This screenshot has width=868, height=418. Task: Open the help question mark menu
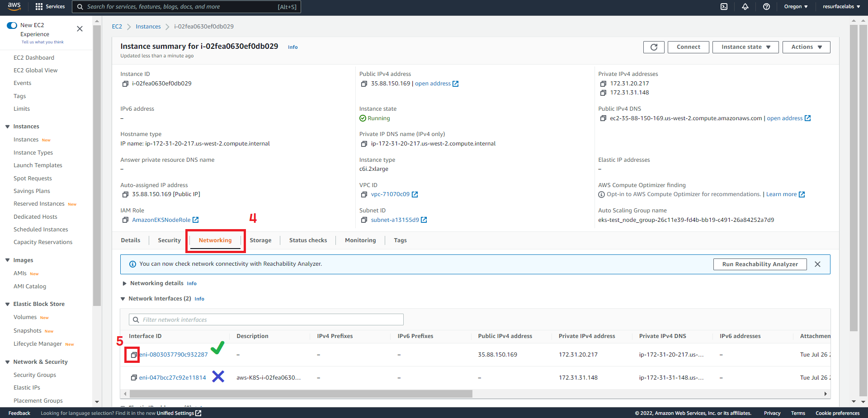pos(766,6)
